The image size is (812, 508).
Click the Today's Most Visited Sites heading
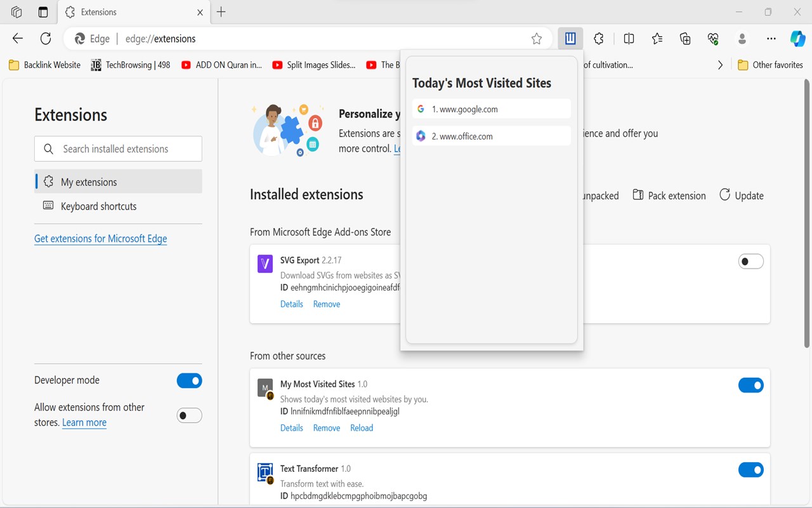pyautogui.click(x=482, y=83)
